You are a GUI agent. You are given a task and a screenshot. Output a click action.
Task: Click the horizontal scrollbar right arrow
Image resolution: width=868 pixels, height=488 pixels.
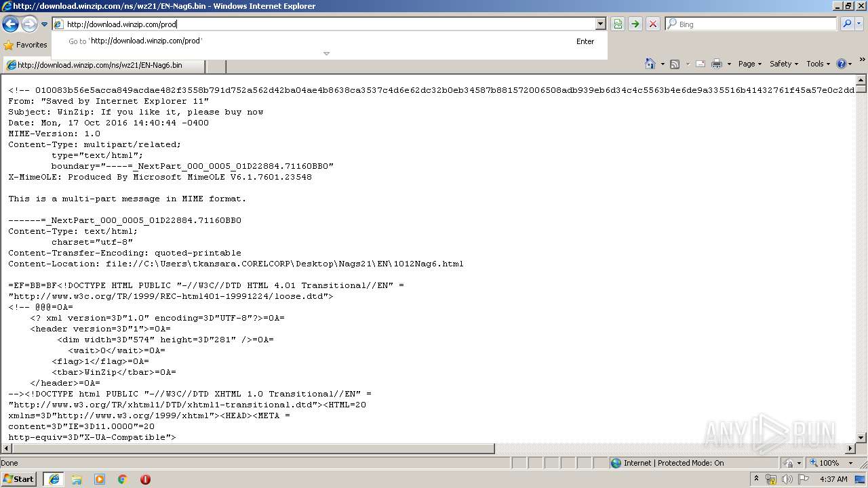tap(850, 449)
